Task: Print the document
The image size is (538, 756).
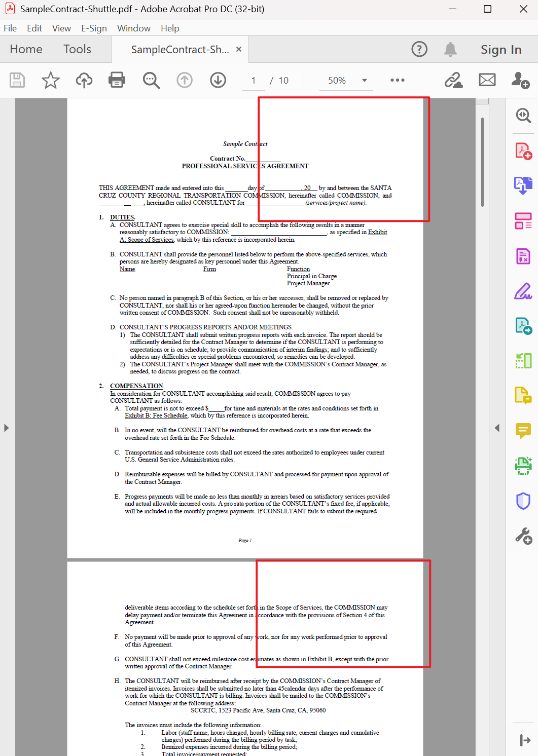Action: click(117, 80)
